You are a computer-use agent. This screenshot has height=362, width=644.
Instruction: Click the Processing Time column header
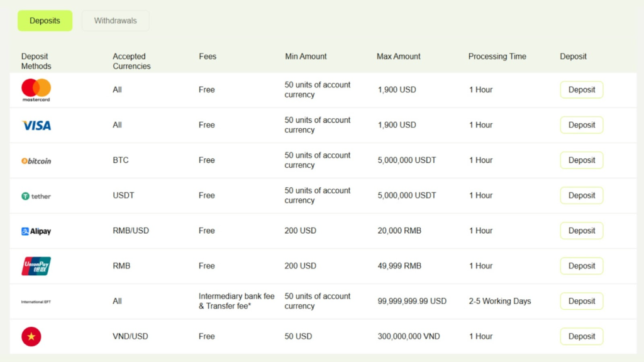coord(497,57)
